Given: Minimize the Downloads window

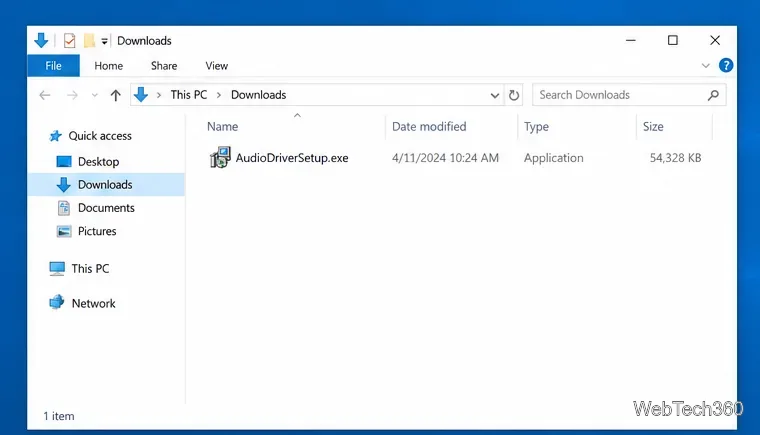Looking at the screenshot, I should pyautogui.click(x=631, y=40).
